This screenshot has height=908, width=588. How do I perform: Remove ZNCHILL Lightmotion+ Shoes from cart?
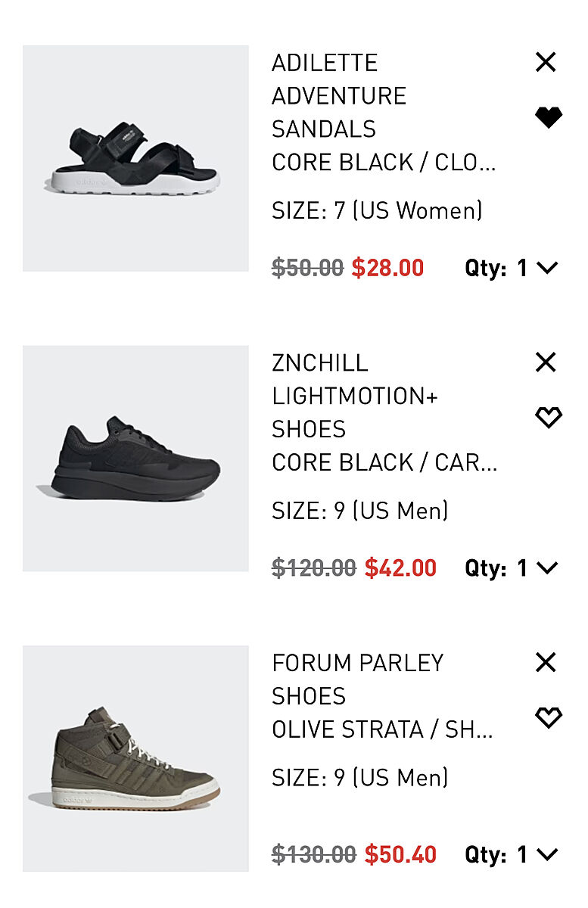(546, 362)
